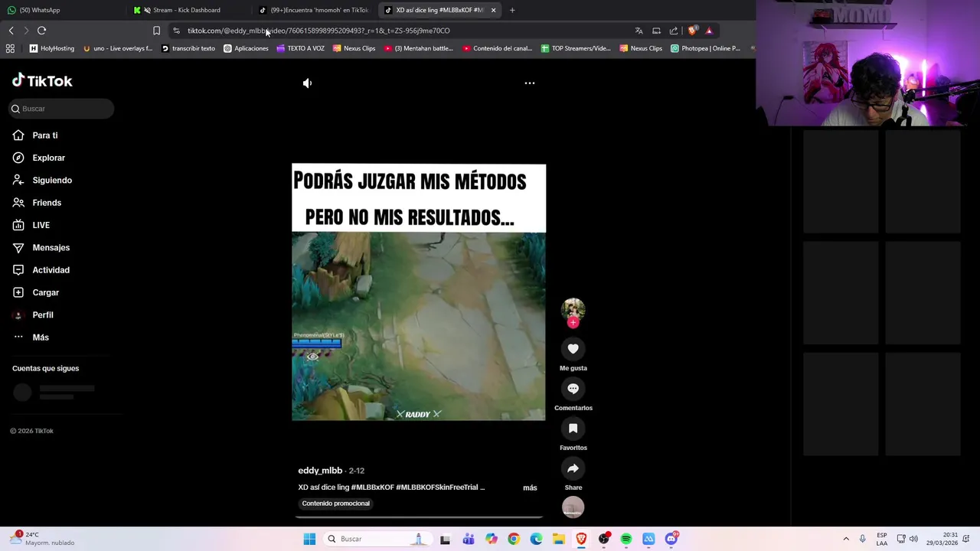Expand the Más sidebar options

pyautogui.click(x=40, y=337)
